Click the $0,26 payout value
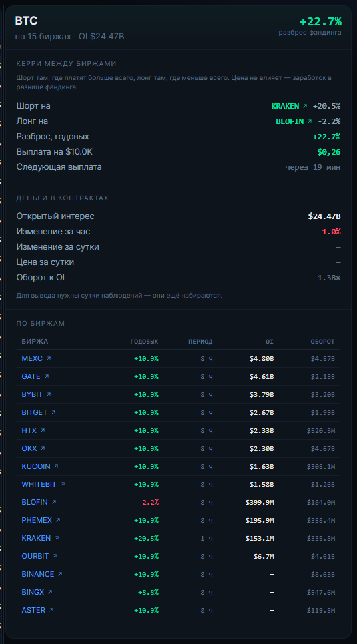357x644 pixels. (328, 152)
